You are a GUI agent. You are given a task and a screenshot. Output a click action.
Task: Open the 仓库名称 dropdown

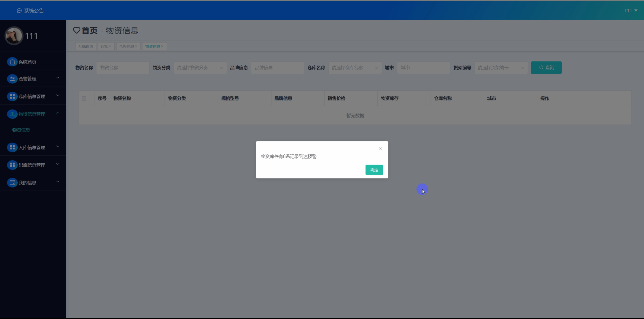tap(355, 68)
